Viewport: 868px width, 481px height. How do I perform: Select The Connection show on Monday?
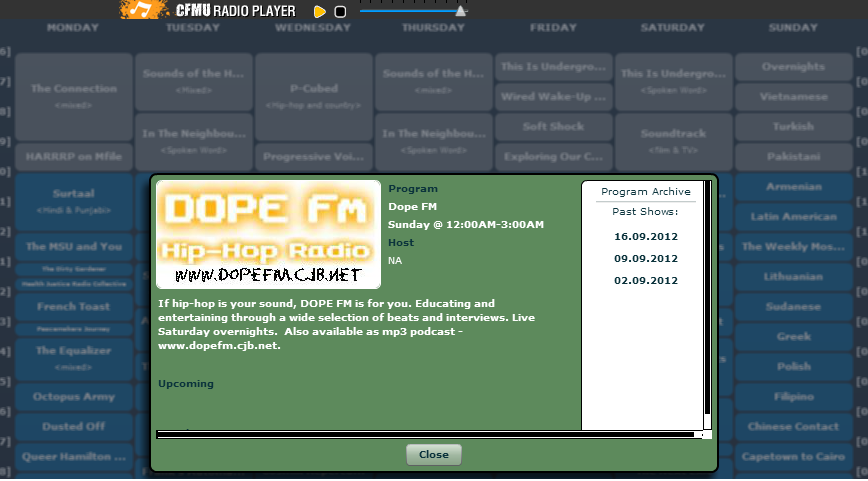click(74, 96)
